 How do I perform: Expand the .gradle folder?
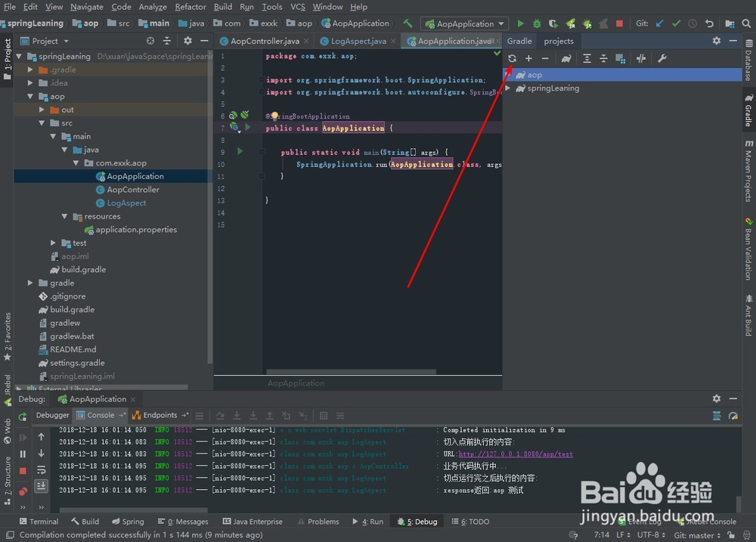point(30,70)
